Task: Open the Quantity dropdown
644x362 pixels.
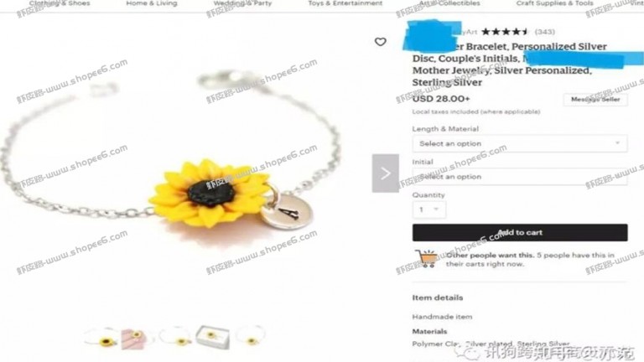Action: coord(428,209)
